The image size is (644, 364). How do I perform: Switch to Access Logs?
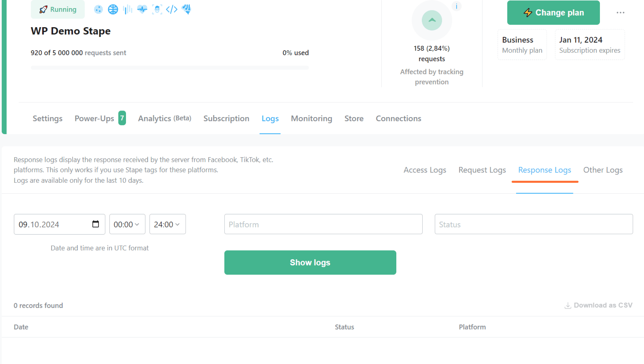pyautogui.click(x=425, y=170)
